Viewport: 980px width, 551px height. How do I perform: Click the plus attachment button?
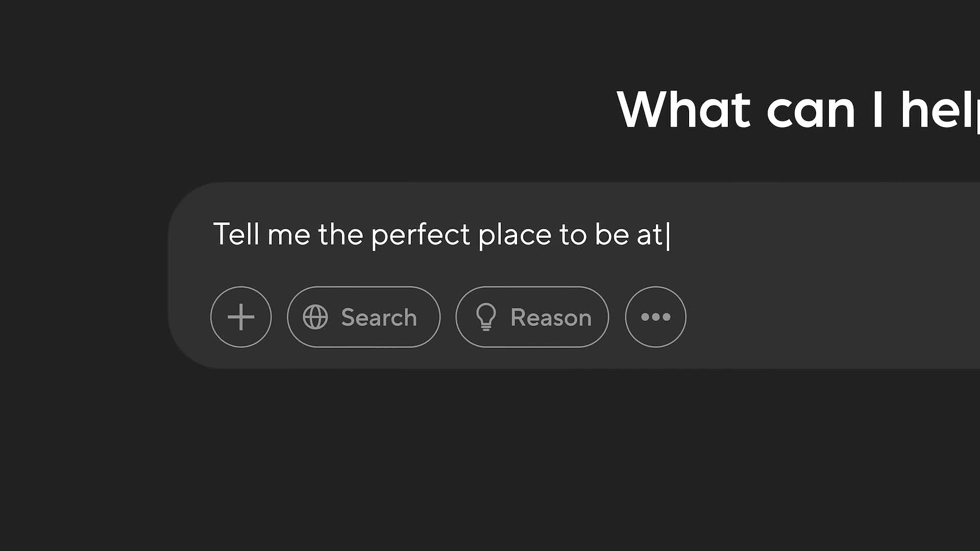click(x=241, y=317)
